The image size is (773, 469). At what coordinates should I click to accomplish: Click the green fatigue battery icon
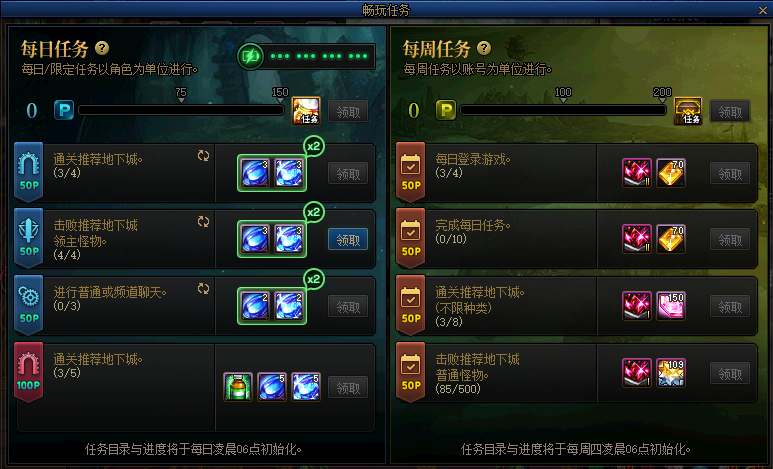[250, 56]
